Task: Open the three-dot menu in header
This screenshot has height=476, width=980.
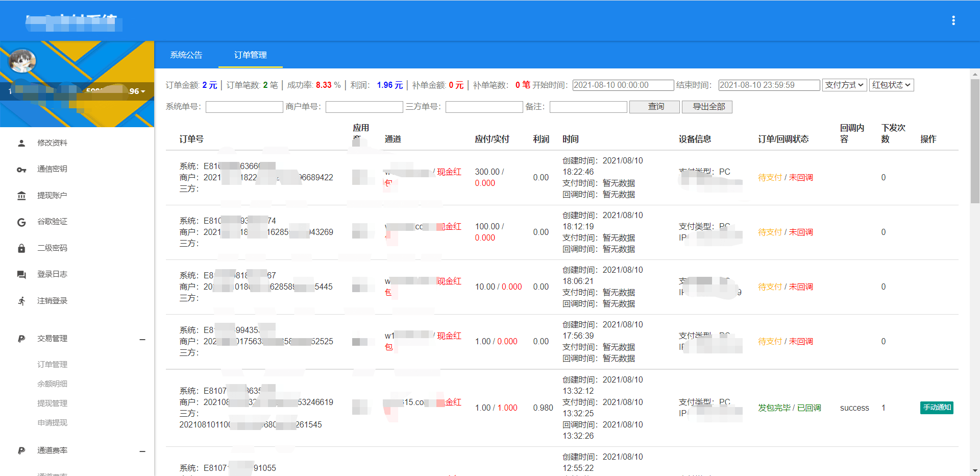Action: 953,20
